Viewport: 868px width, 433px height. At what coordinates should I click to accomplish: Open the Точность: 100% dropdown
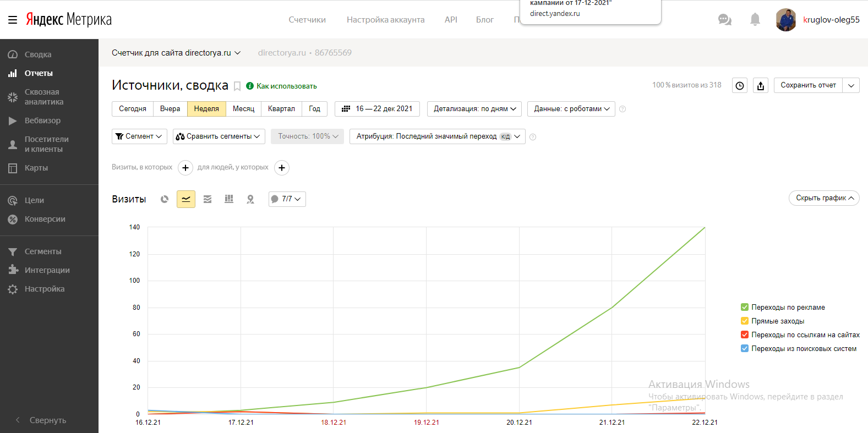point(307,136)
